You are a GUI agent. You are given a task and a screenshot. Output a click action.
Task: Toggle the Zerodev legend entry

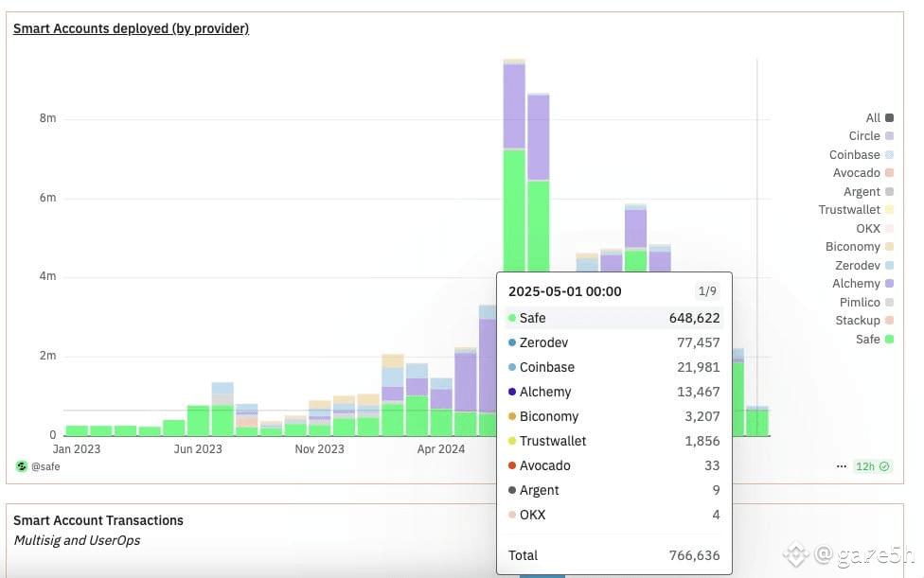pos(864,266)
